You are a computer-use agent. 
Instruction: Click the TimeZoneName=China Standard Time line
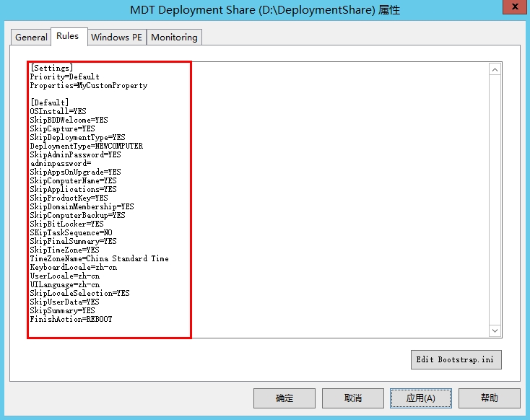click(100, 258)
